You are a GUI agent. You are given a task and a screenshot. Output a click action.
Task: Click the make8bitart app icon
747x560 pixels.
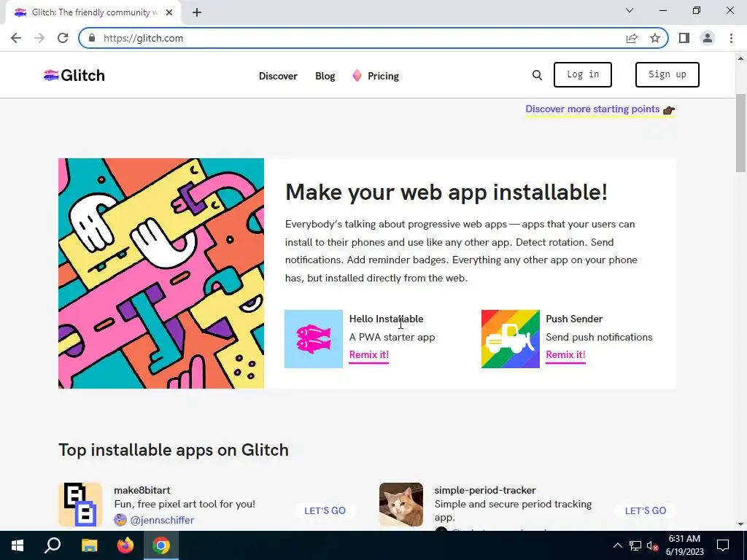pos(80,505)
